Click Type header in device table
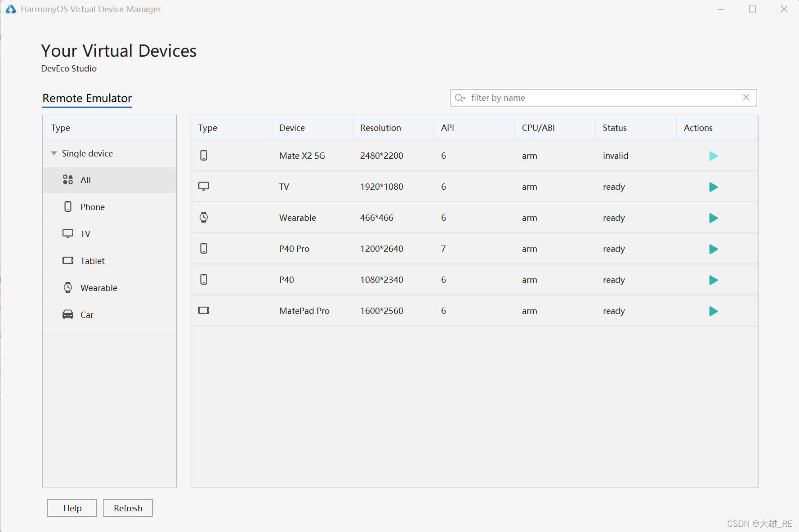Screen dimensions: 799x532 (232, 128)
